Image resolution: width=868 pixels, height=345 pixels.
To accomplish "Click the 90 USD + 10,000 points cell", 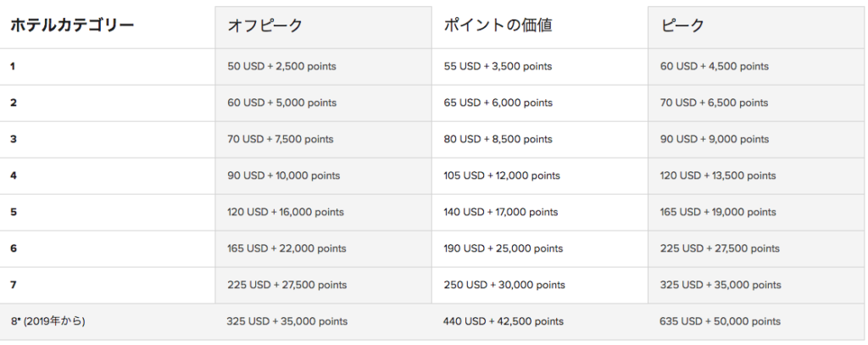I will [283, 176].
